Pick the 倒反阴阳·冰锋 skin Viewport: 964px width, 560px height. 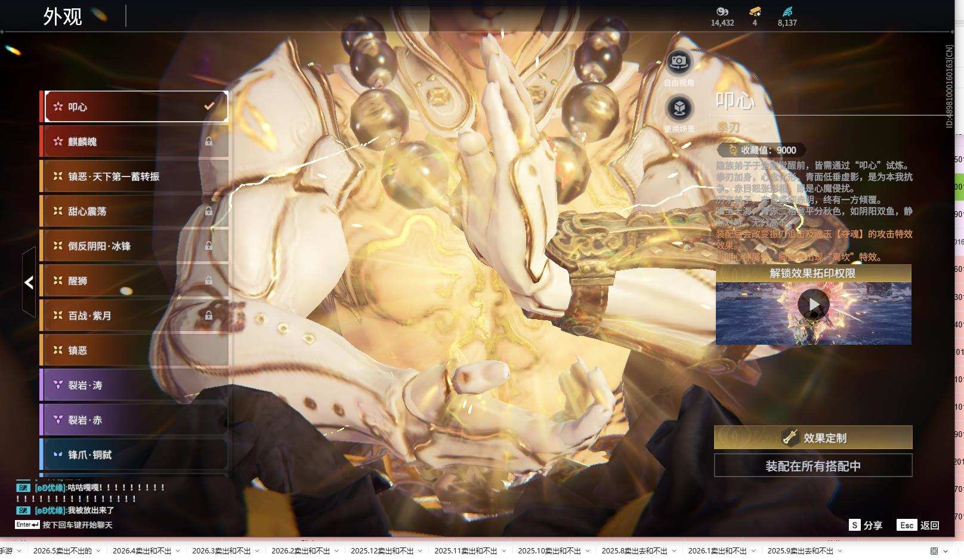pyautogui.click(x=134, y=246)
